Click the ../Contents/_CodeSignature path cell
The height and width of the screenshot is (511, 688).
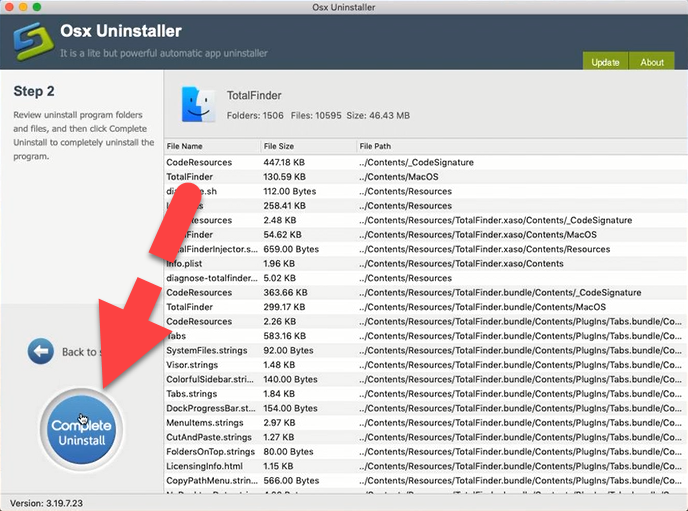tap(416, 162)
